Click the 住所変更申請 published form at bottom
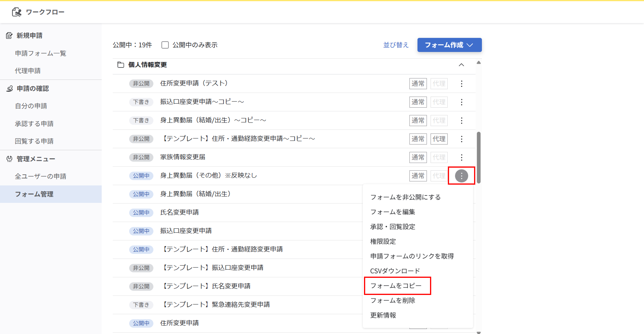The image size is (644, 334). (x=179, y=323)
